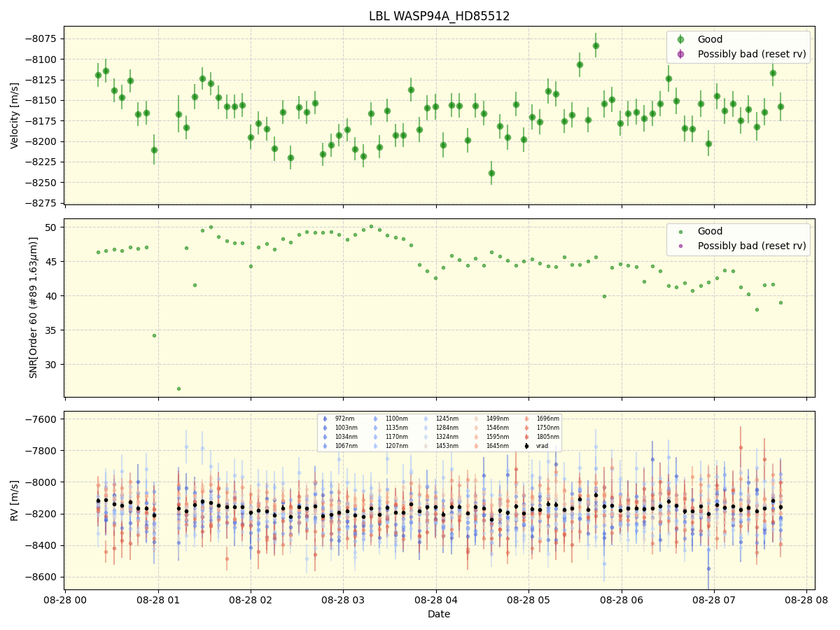840x630 pixels.
Task: Click the 'Date' x-axis label
Action: click(439, 614)
